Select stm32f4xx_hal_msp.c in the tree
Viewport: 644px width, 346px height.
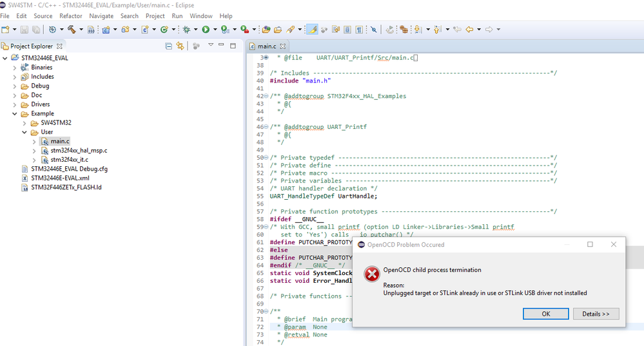tap(79, 151)
